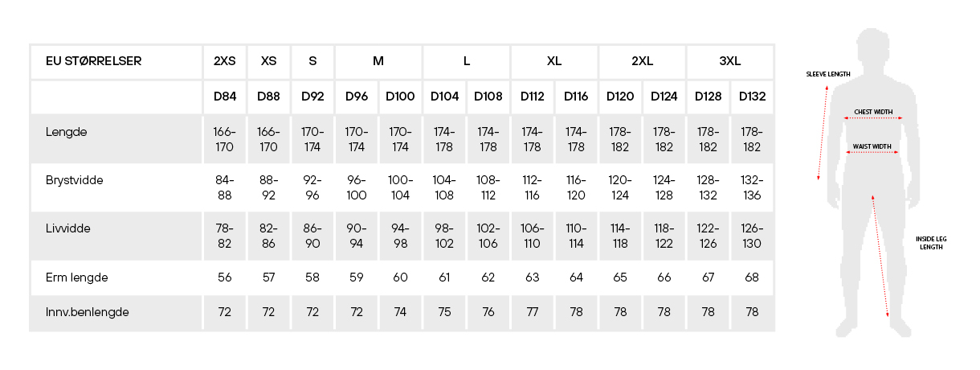
Task: Click the SLEEVE LENGTH label
Action: tap(828, 74)
